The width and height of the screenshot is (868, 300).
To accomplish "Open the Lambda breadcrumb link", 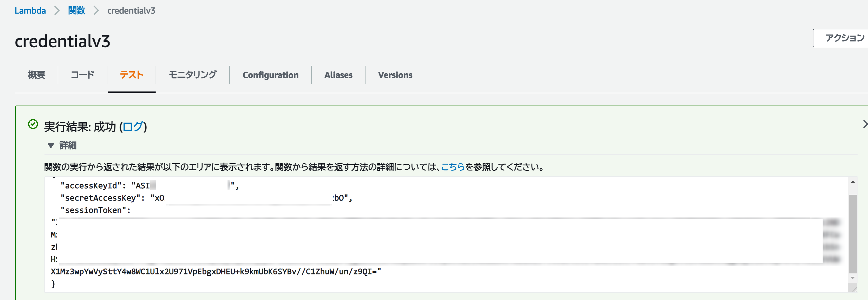I will (x=30, y=11).
